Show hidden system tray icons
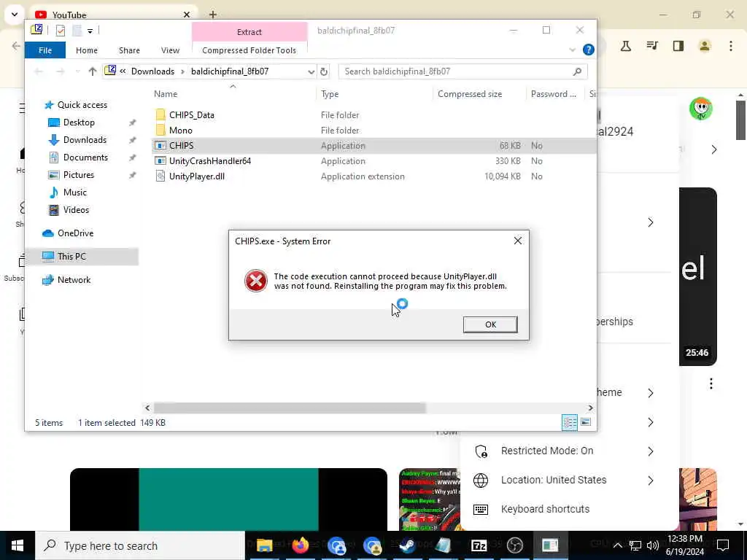The image size is (747, 560). (617, 545)
